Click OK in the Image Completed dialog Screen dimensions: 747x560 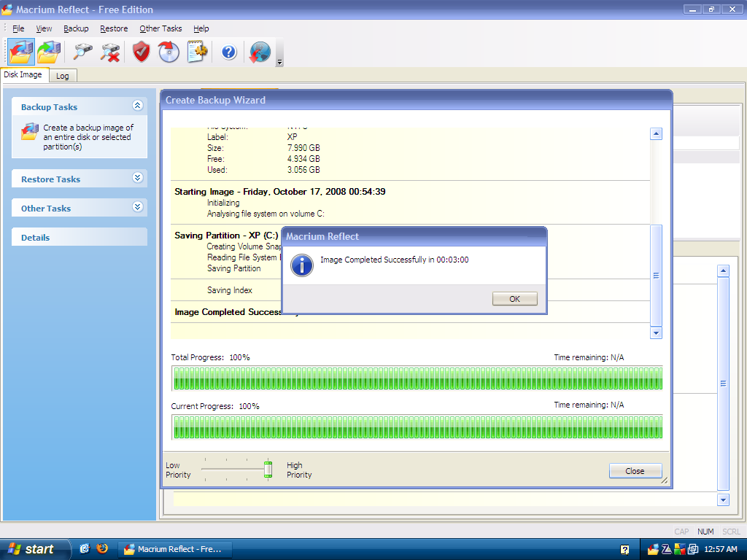tap(514, 299)
